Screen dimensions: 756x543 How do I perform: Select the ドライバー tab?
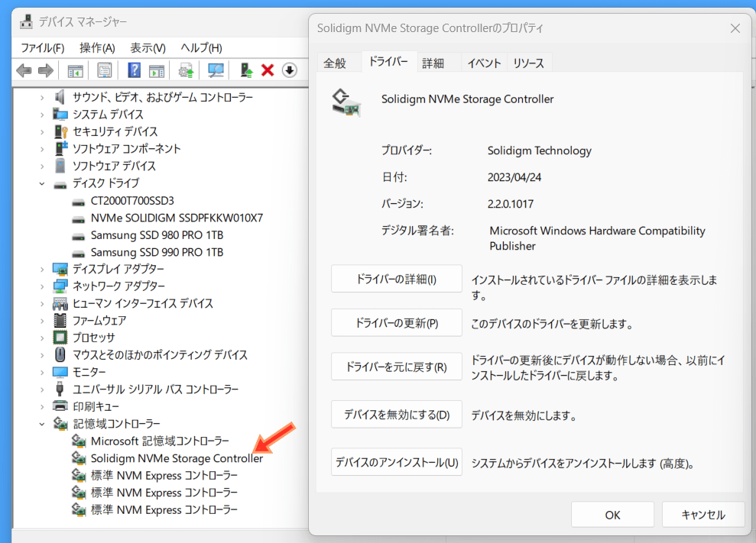[388, 62]
